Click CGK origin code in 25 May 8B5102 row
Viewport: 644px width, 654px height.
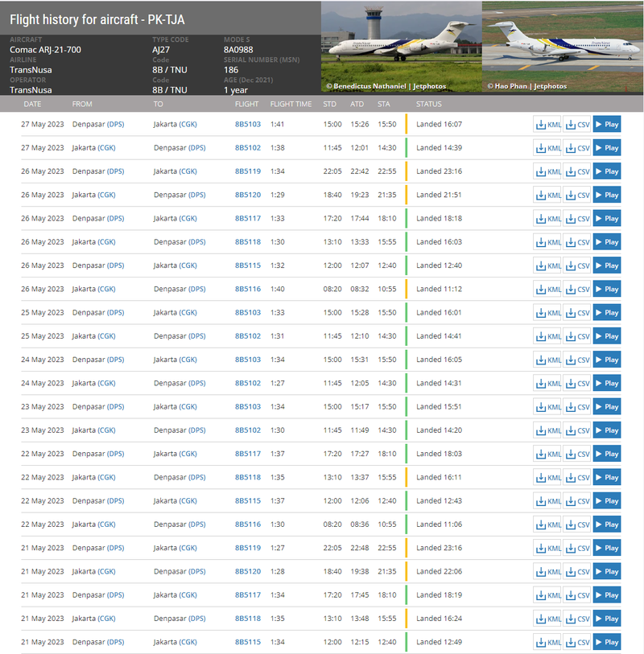click(x=106, y=336)
